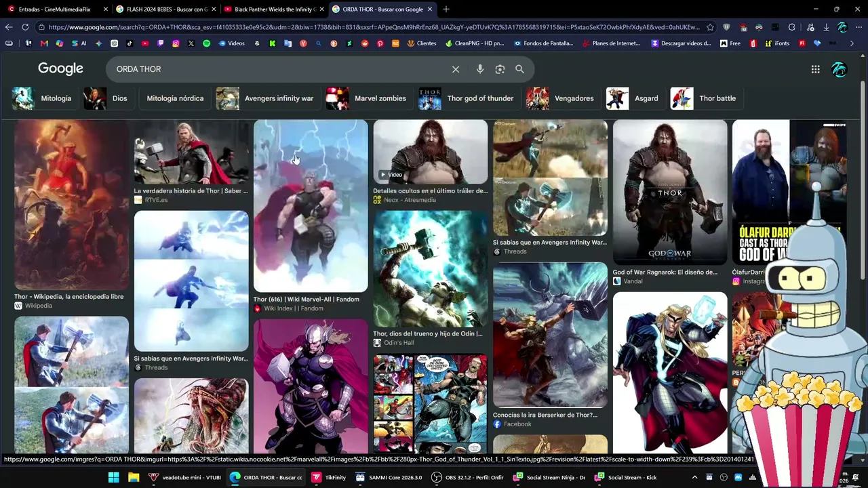Open a new browser tab
Viewport: 868px width, 488px height.
point(446,9)
